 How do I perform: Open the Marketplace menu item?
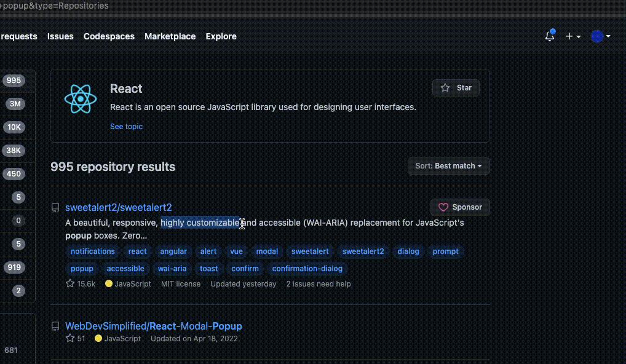coord(170,36)
